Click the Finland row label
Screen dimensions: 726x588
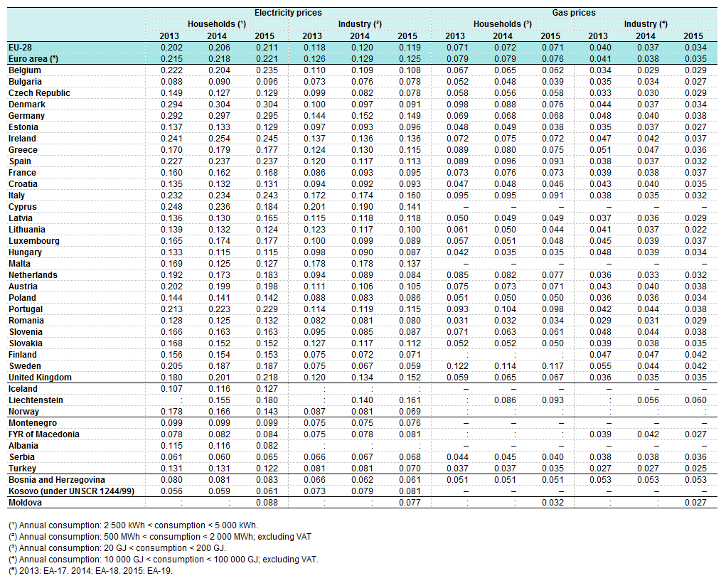[23, 355]
